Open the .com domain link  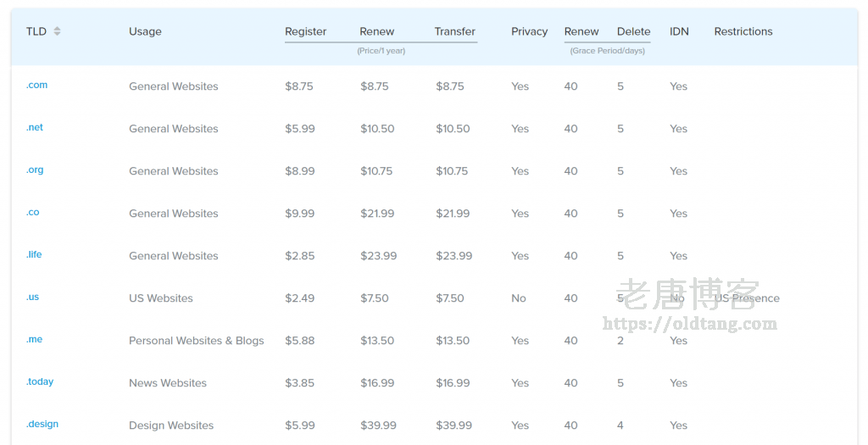[x=36, y=86]
